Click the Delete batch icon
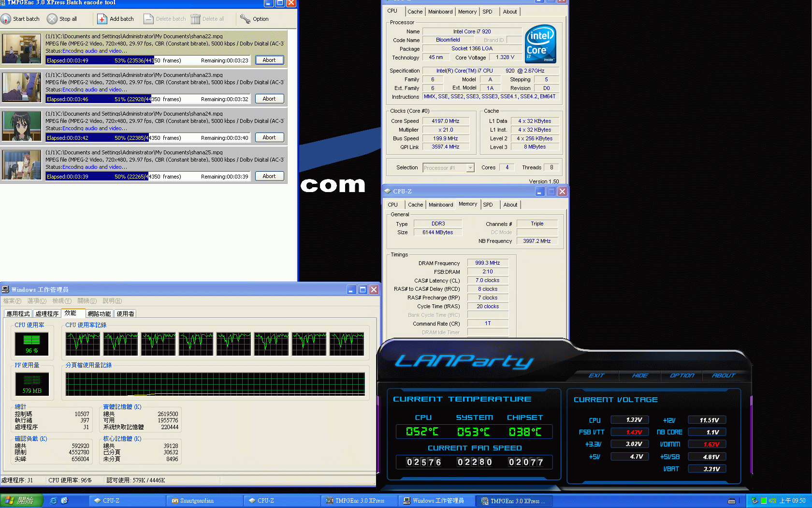Viewport: 812px width, 508px height. (148, 19)
